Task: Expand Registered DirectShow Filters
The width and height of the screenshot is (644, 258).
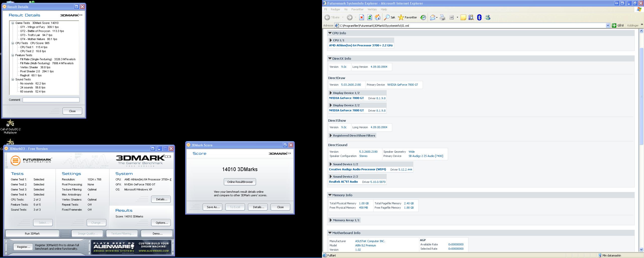Action: [x=331, y=136]
